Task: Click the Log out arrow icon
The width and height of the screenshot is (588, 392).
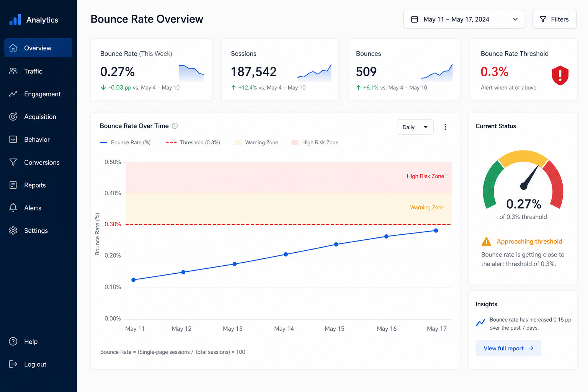Action: (x=13, y=364)
